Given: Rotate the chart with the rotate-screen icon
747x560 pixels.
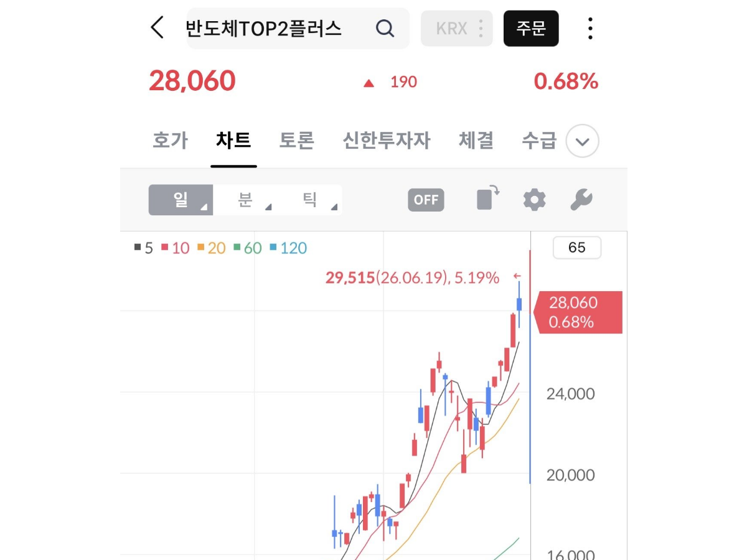Looking at the screenshot, I should (488, 198).
